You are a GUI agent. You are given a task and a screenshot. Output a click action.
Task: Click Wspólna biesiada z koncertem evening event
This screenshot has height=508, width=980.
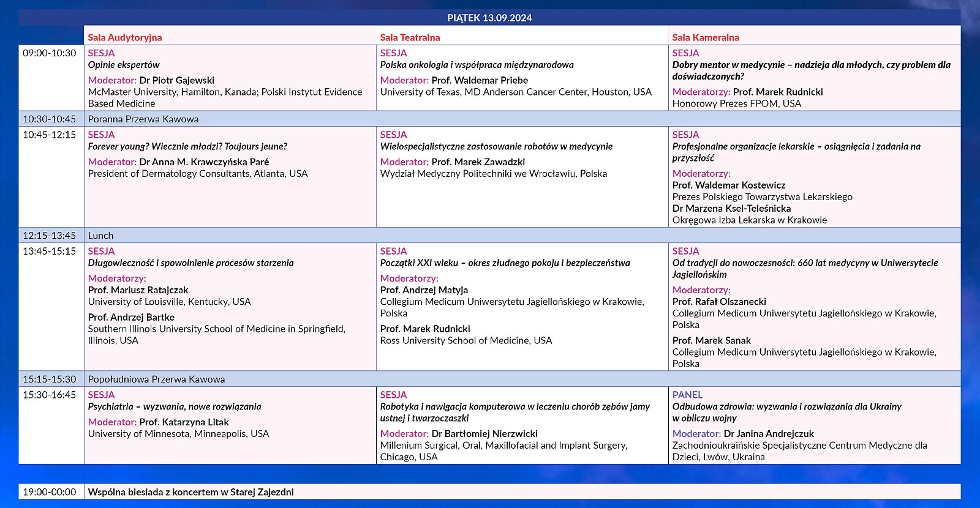click(x=190, y=492)
